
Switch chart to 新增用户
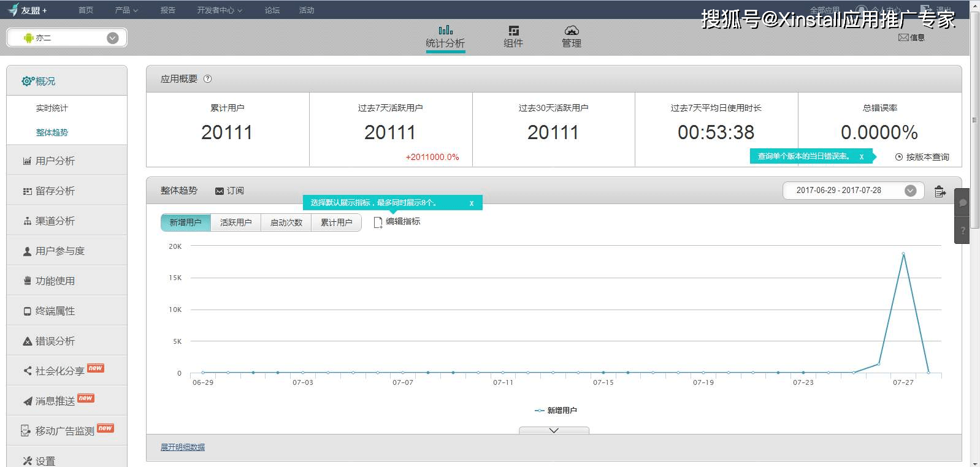pyautogui.click(x=186, y=222)
